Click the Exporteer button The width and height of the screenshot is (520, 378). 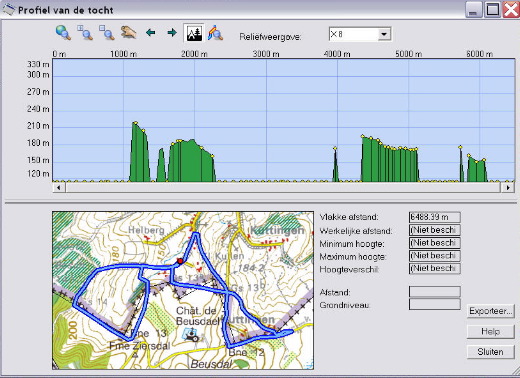pos(490,311)
